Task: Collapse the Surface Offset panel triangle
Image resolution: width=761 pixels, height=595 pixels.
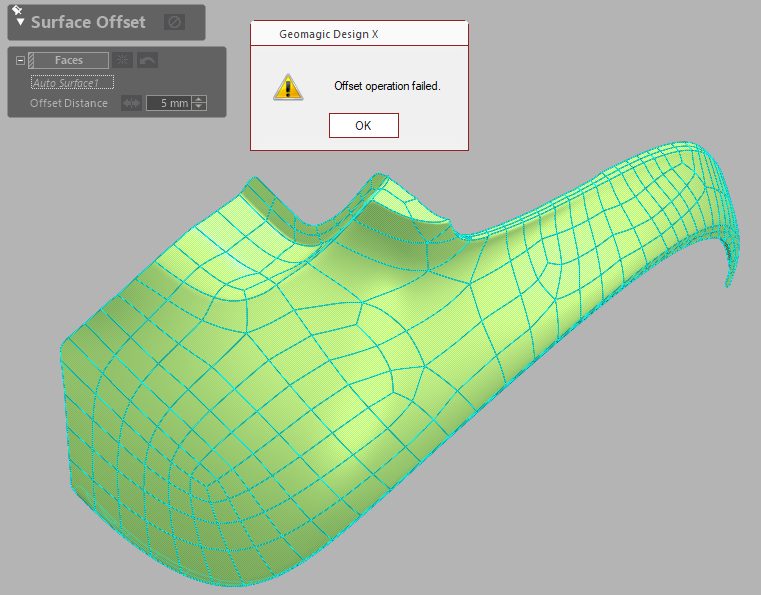Action: click(x=20, y=22)
